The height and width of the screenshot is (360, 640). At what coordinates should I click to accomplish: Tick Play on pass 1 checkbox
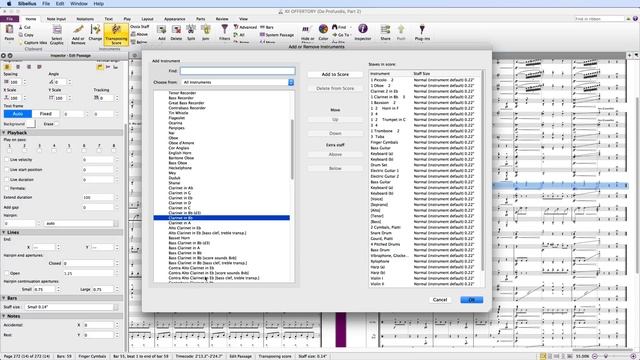(x=9, y=150)
